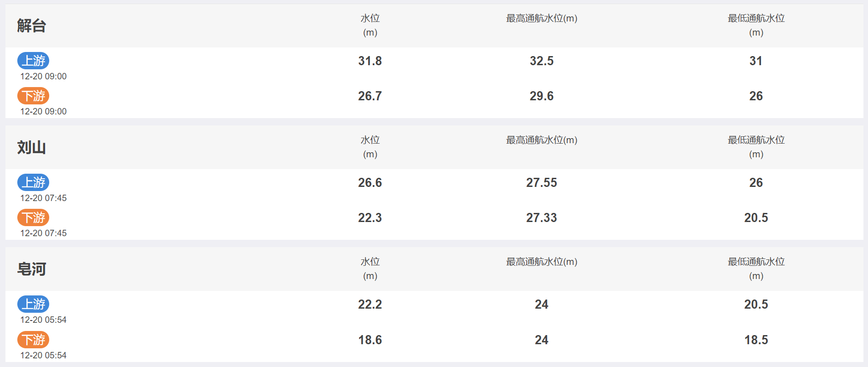Click the blue 上游 badge under 刘山

tap(33, 182)
